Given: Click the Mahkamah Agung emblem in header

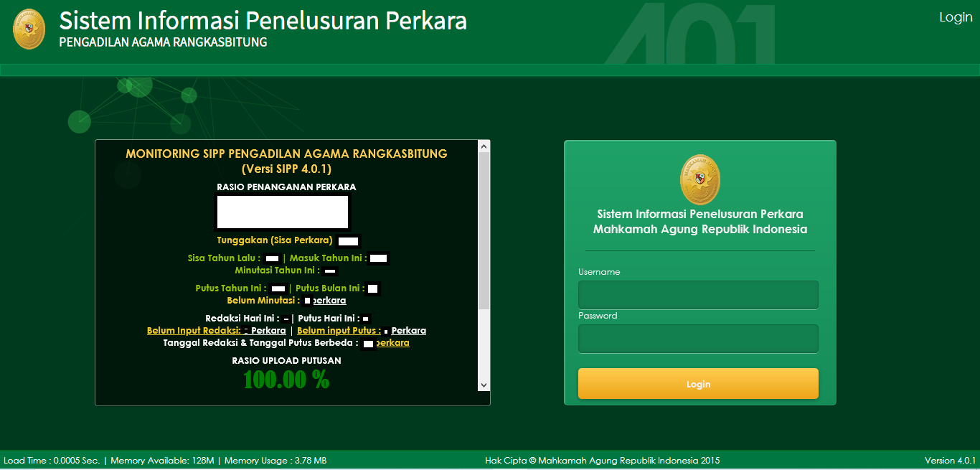Looking at the screenshot, I should click(29, 29).
